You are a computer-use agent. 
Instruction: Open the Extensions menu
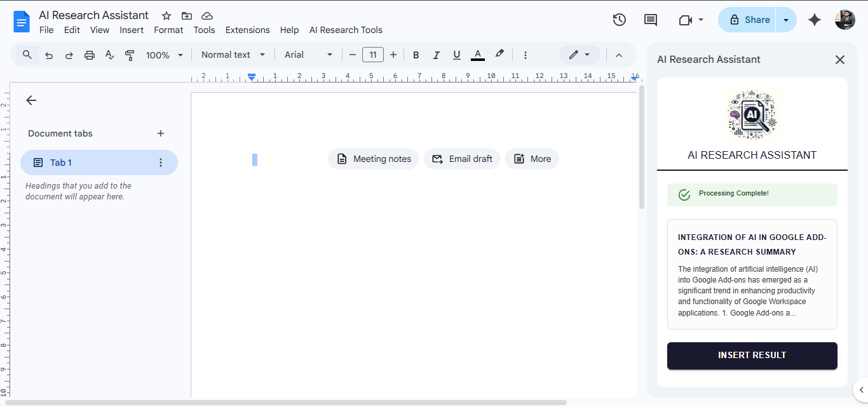(247, 30)
